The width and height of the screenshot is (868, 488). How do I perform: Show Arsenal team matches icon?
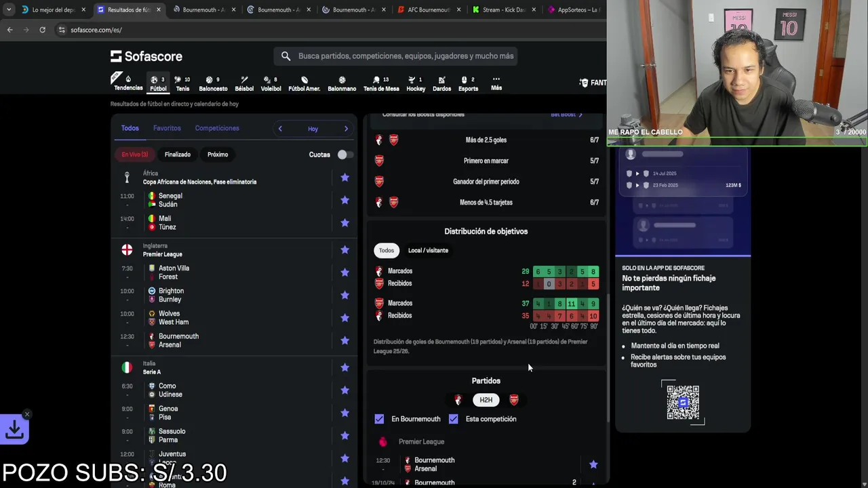(514, 400)
